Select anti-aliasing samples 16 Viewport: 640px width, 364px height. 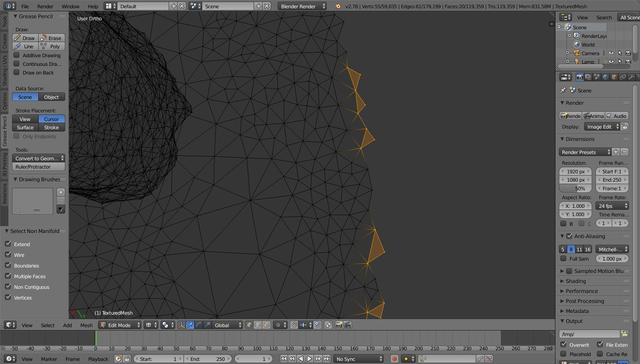click(588, 249)
